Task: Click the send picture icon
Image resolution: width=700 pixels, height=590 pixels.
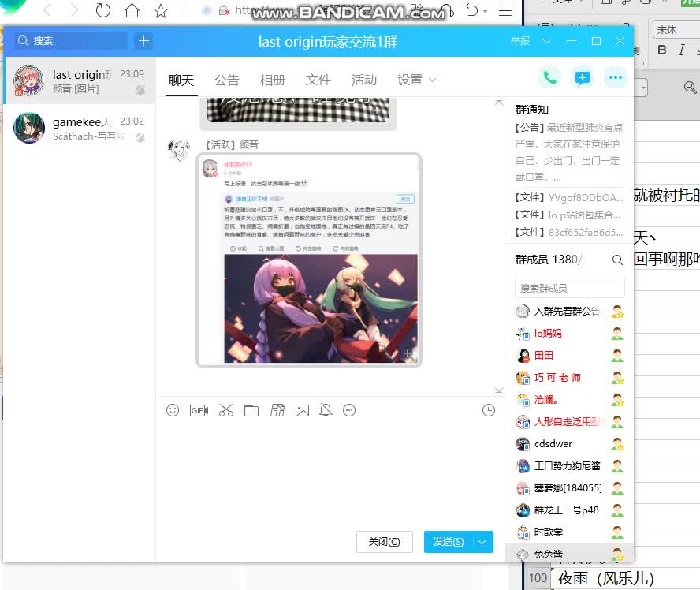Action: 302,410
